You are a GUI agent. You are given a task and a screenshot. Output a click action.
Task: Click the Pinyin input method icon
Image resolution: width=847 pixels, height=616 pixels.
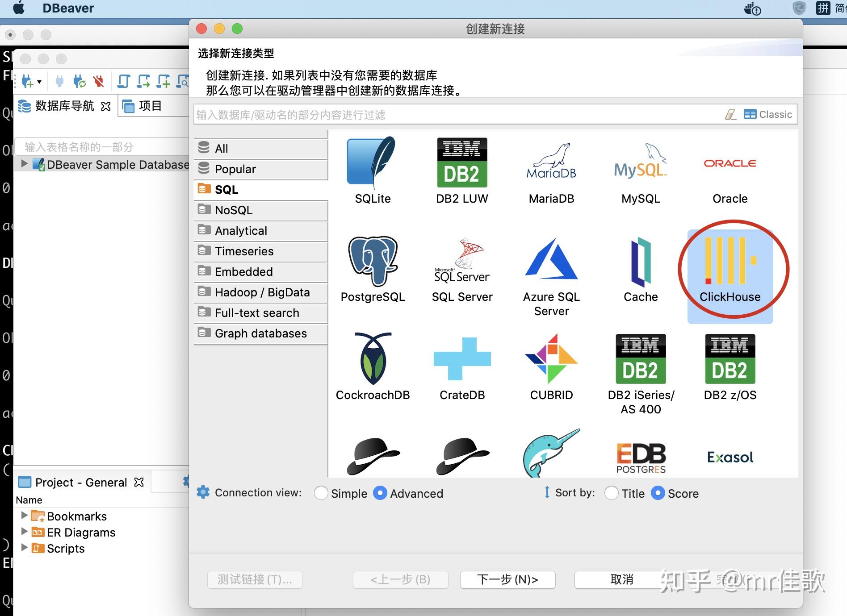coord(823,8)
